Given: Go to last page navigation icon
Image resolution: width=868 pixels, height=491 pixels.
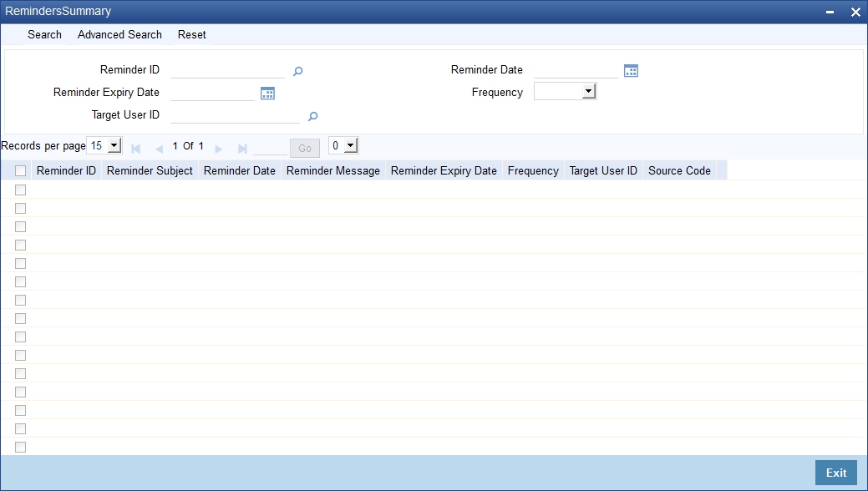Looking at the screenshot, I should (x=242, y=149).
